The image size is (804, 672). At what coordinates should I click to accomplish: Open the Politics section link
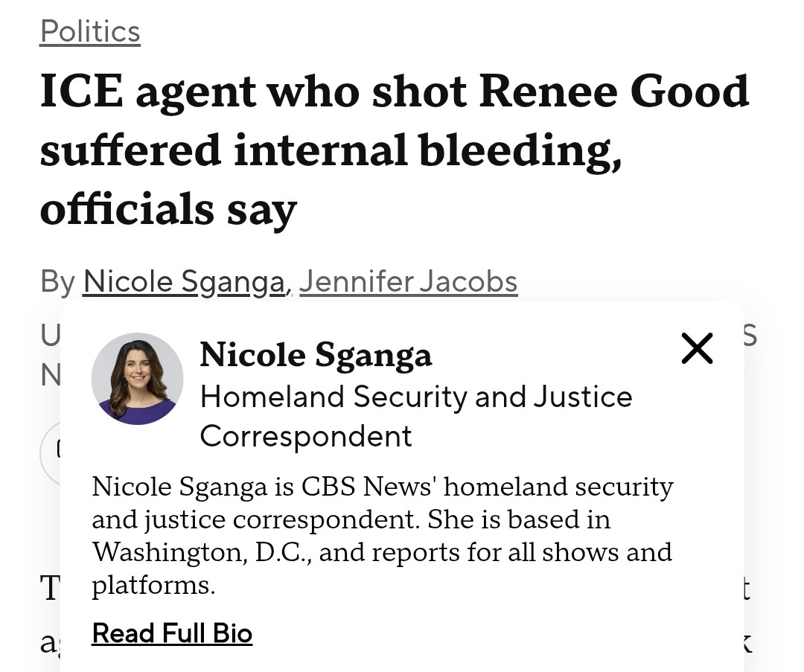coord(90,31)
